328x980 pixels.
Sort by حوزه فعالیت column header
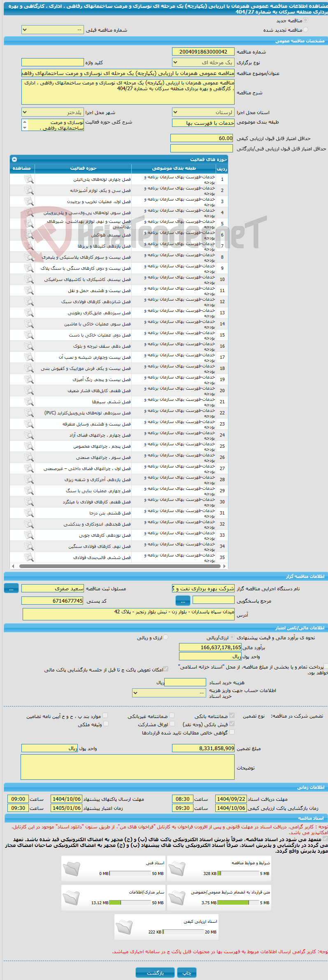pos(83,168)
